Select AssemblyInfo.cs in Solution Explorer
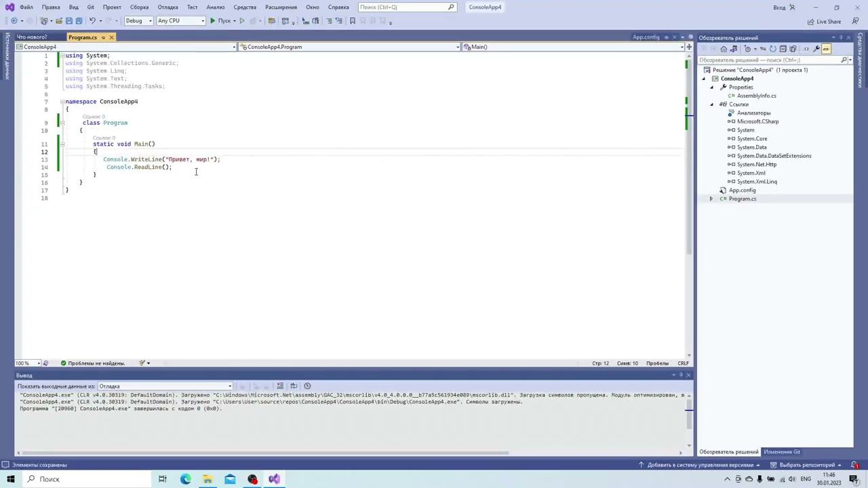The height and width of the screenshot is (488, 868). pyautogui.click(x=756, y=96)
